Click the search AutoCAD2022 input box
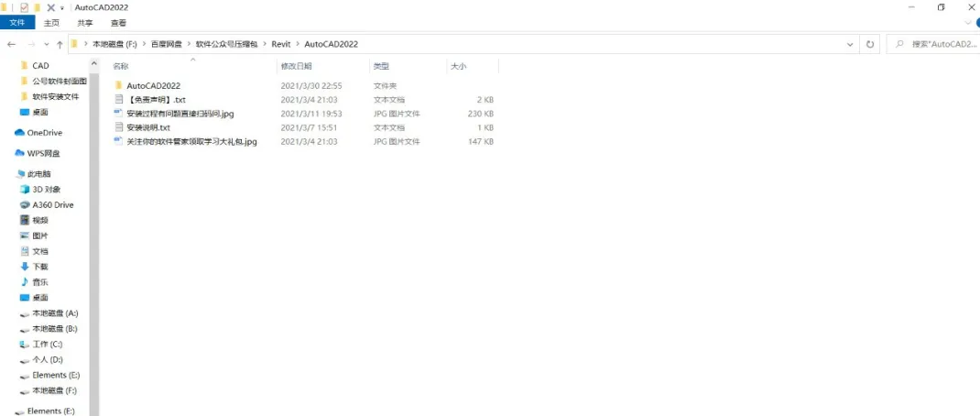 point(934,44)
